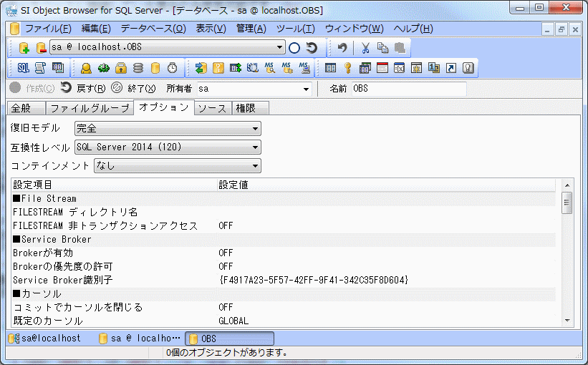The width and height of the screenshot is (588, 365).
Task: Click the 名前 field containing OBS
Action: 407,89
